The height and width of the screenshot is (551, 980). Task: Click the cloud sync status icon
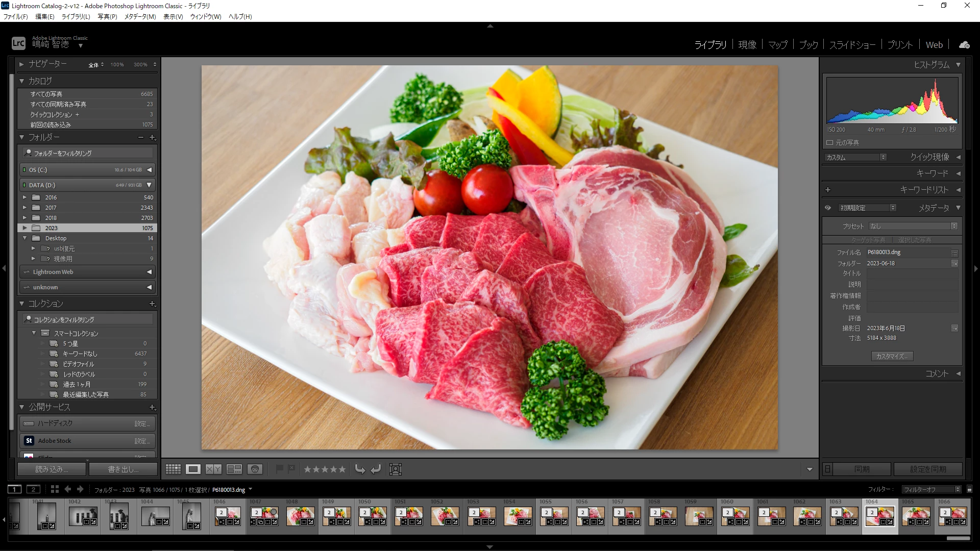coord(964,45)
